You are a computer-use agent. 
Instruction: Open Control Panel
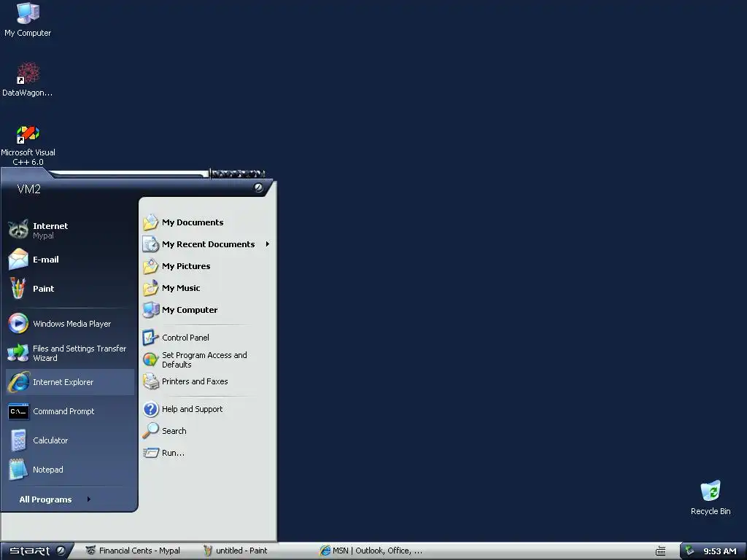point(207,338)
